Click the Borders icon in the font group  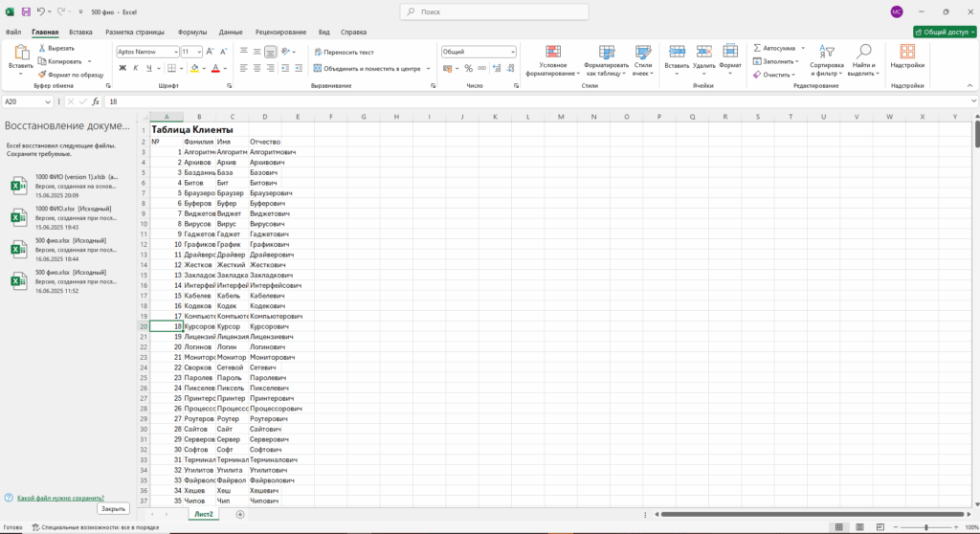coord(172,68)
